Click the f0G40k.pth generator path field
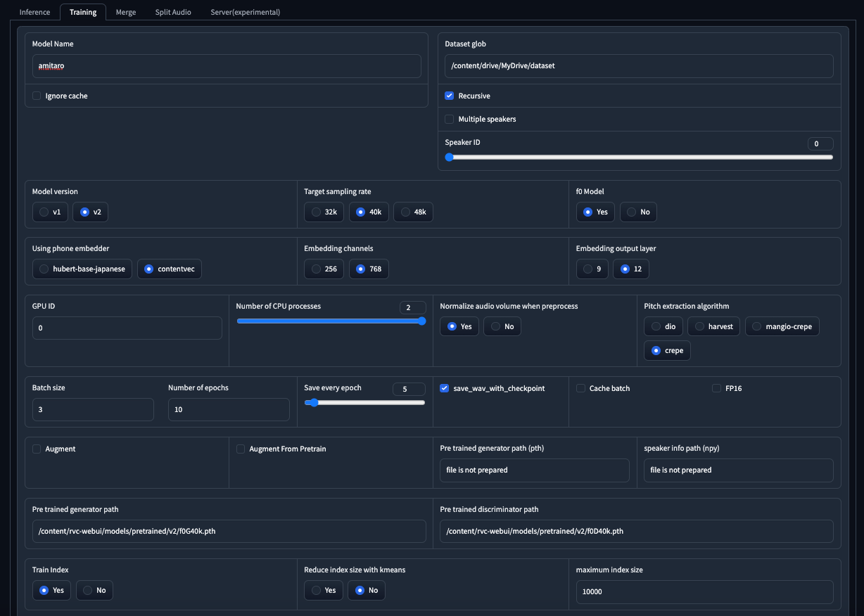Screen dimensions: 864x616 229,531
